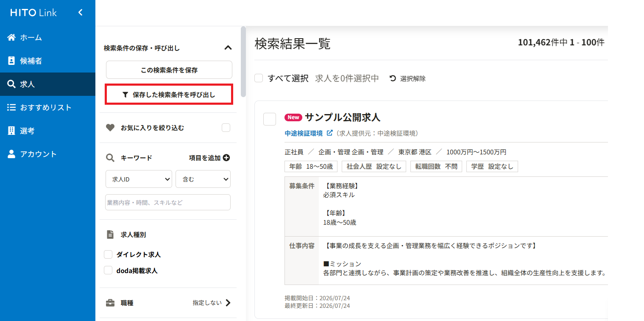Viewport: 644px width, 321px height.
Task: Click the 東京都 港区 location text
Action: click(415, 152)
